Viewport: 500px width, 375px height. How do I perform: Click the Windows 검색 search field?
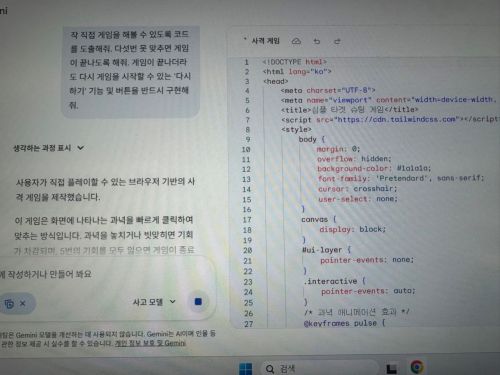point(320,369)
